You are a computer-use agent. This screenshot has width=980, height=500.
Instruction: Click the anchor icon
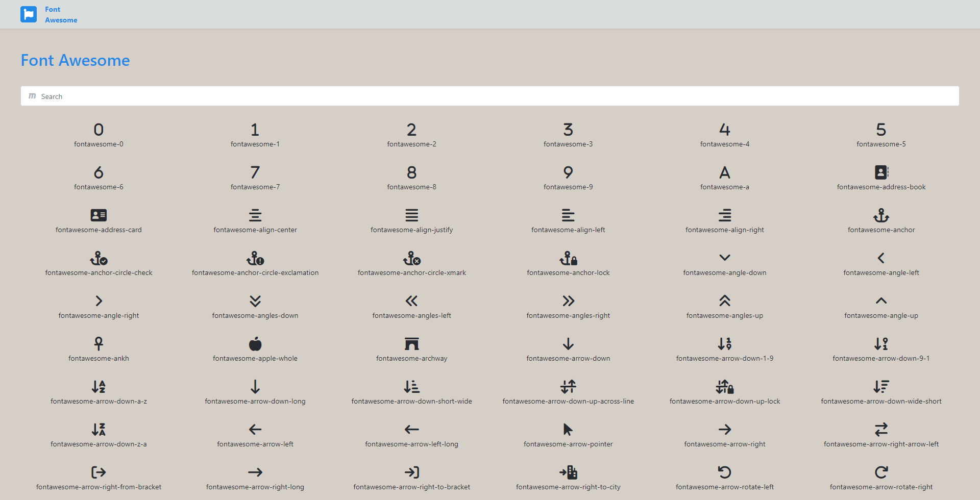click(881, 215)
